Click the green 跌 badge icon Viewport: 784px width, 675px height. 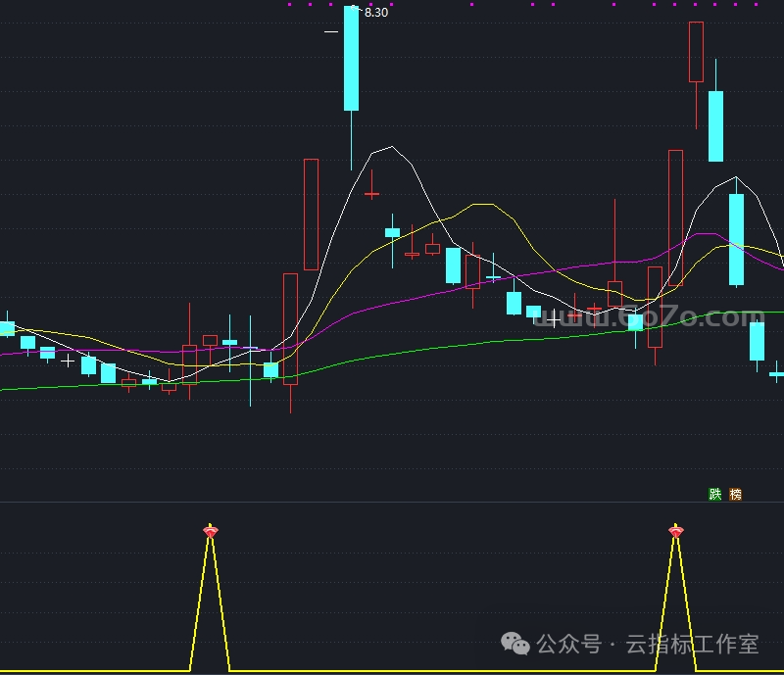[715, 495]
